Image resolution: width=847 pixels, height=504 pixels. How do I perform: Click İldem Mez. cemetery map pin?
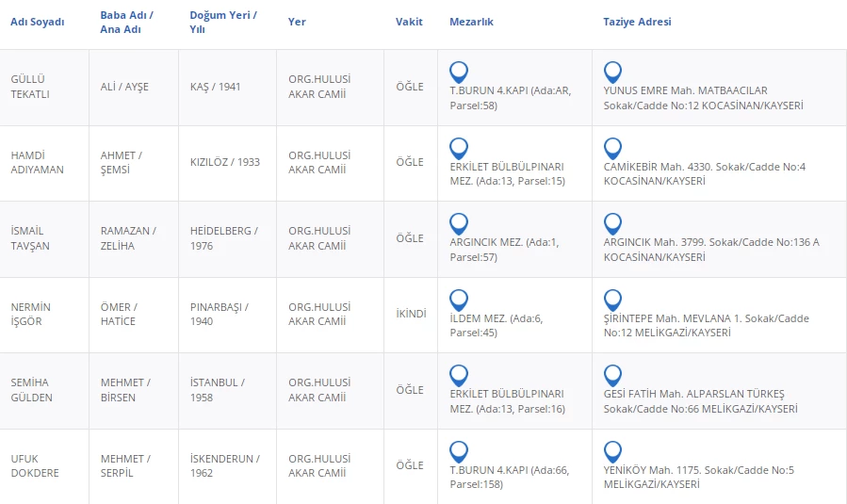click(x=459, y=300)
